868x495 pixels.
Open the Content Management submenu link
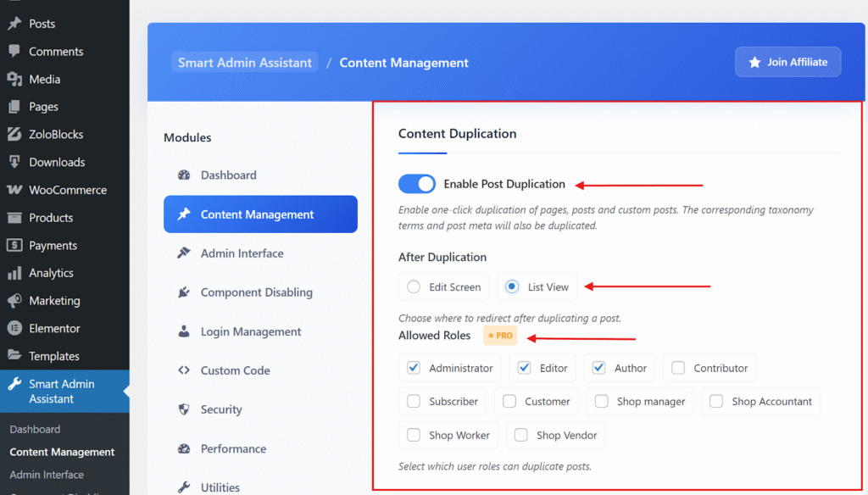(62, 452)
